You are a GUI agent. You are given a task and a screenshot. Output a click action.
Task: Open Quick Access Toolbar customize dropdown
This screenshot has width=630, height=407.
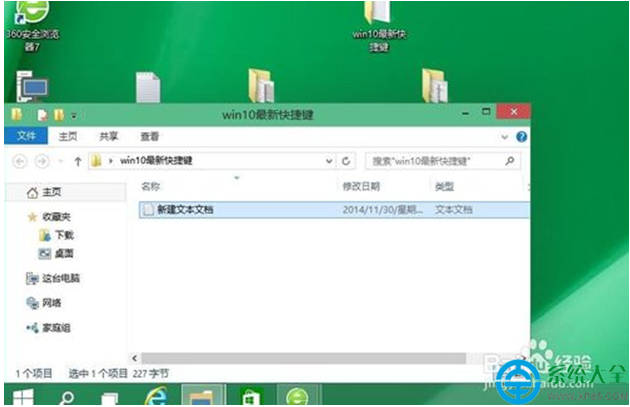[74, 116]
